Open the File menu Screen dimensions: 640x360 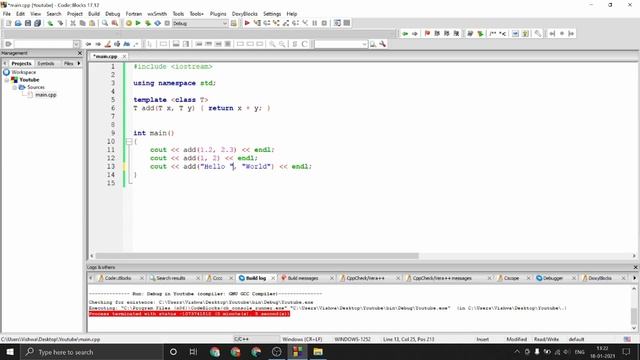coord(7,13)
